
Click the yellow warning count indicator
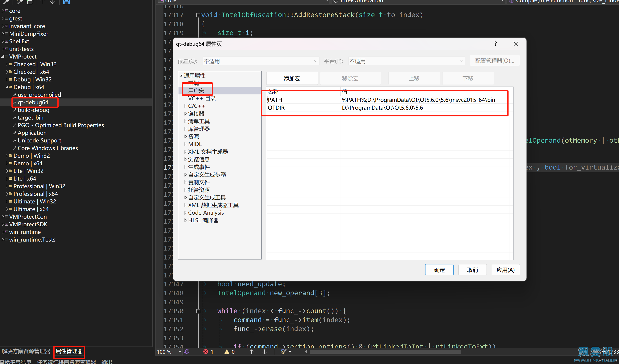[229, 352]
